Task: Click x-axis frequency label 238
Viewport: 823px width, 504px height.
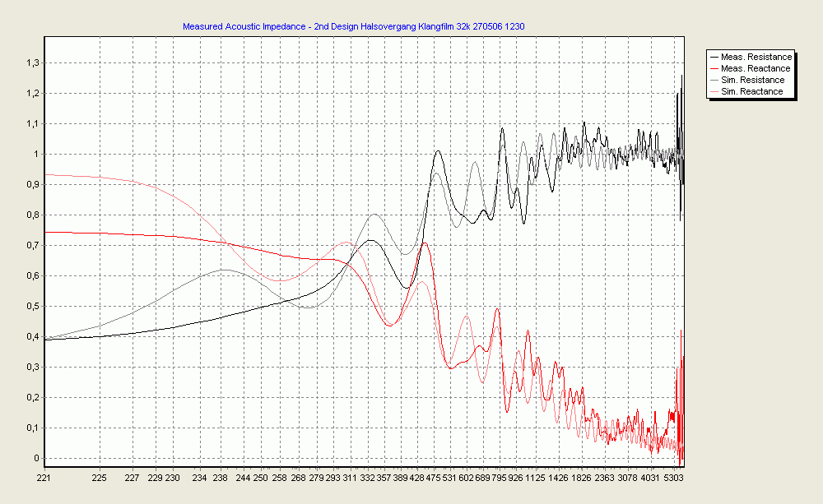Action: (221, 478)
